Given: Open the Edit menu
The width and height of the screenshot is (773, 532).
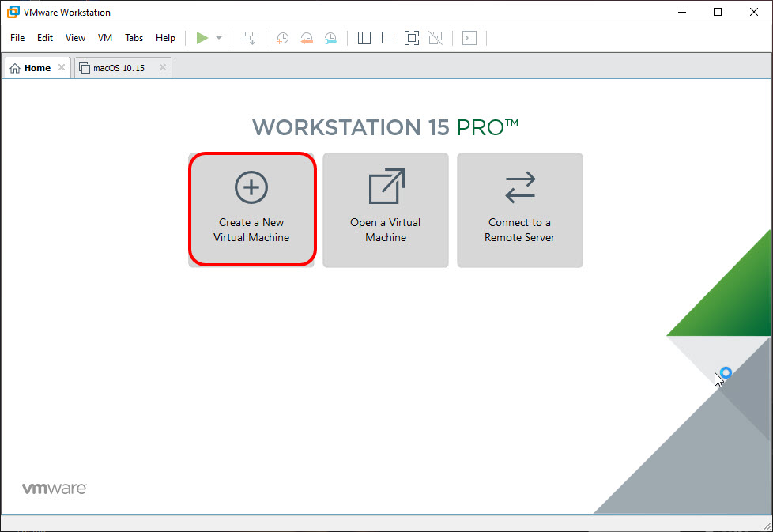Looking at the screenshot, I should coord(45,38).
